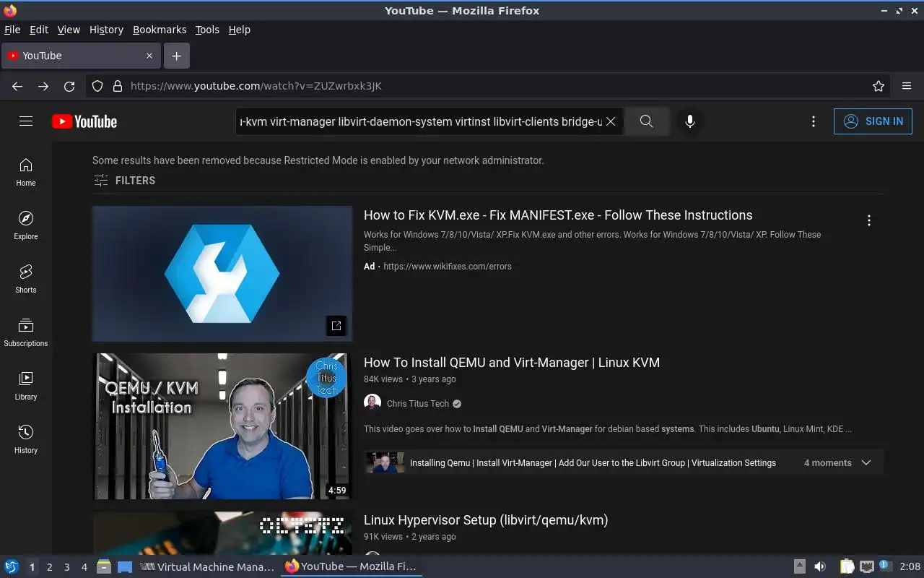Click the 4:59 duration badge
Screen dimensions: 924x578
(337, 491)
